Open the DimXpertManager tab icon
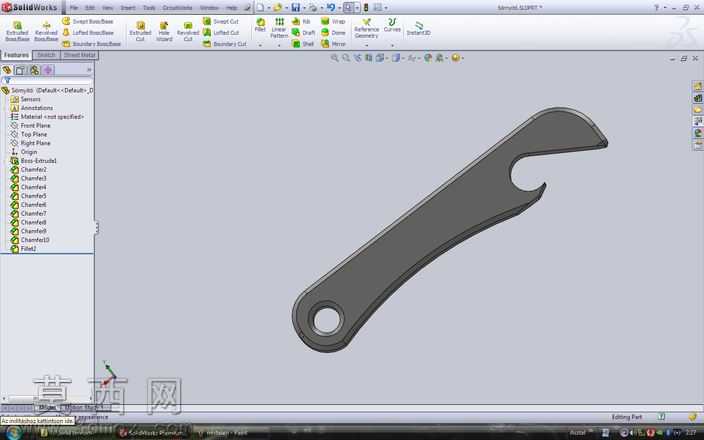Viewport: 704px width, 440px height. coord(48,70)
